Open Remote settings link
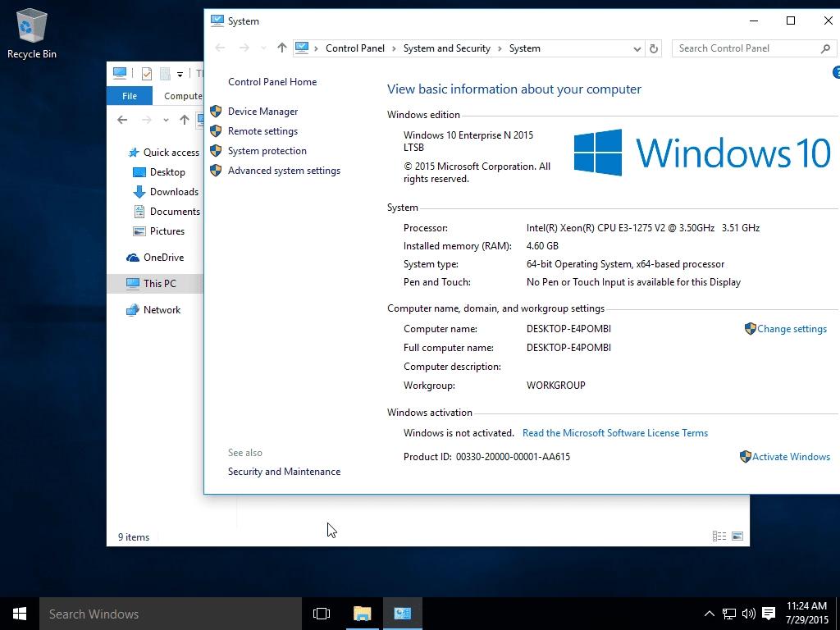This screenshot has width=840, height=630. (262, 131)
